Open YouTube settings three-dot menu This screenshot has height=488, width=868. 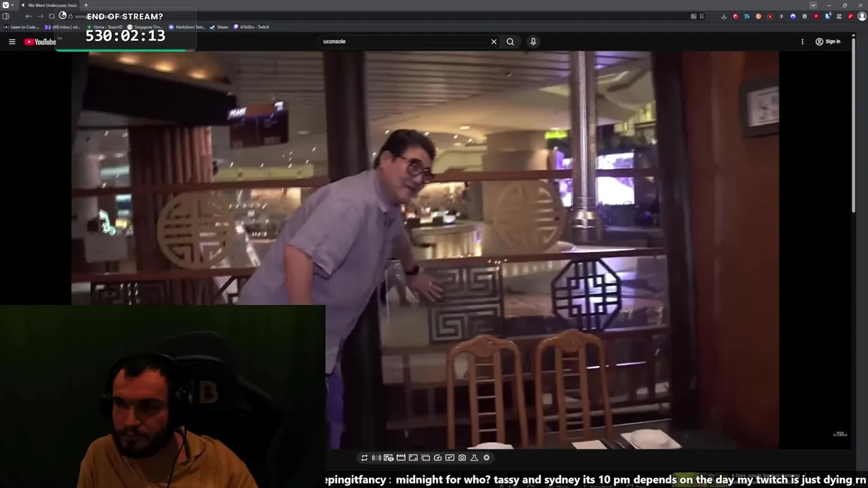point(802,41)
